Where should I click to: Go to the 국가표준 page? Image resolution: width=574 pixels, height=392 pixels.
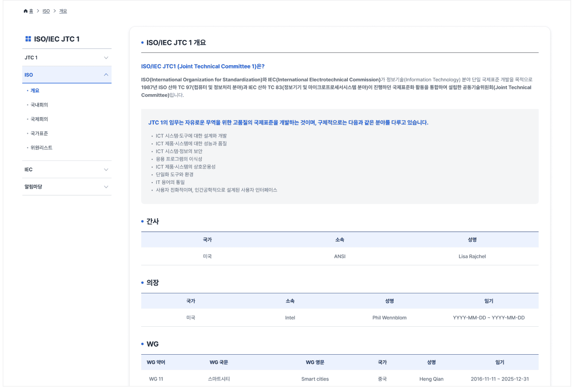coord(39,133)
